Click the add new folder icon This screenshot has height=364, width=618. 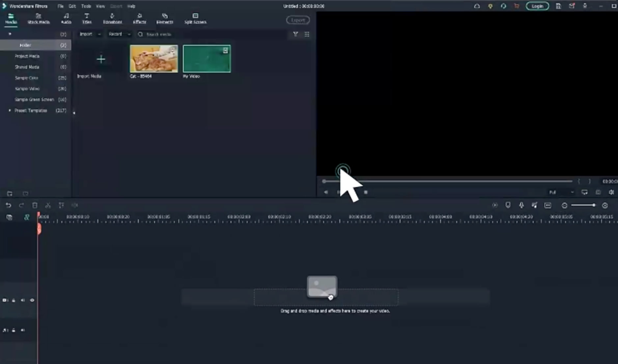[x=10, y=193]
